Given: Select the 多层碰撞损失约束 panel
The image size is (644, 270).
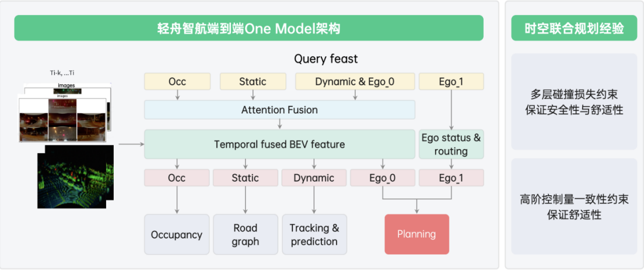Looking at the screenshot, I should (574, 101).
